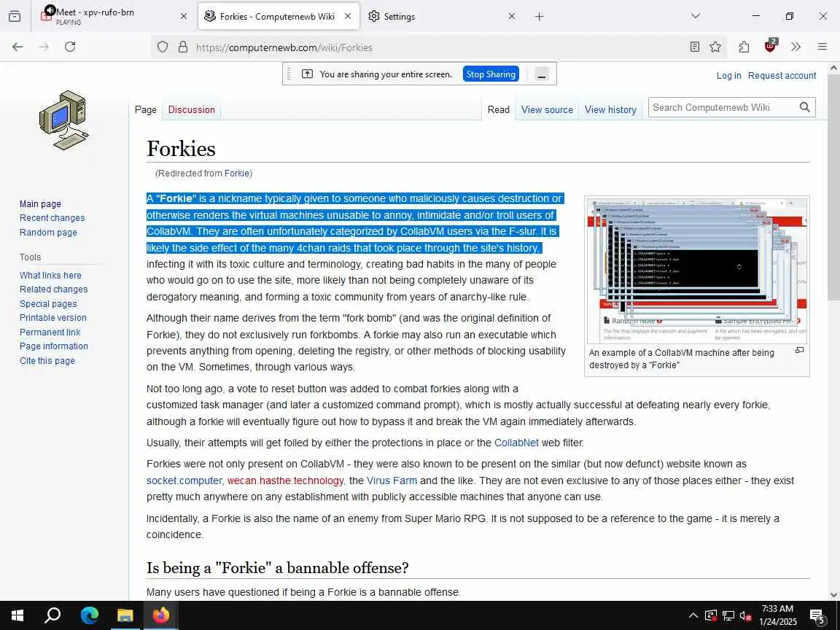Image resolution: width=840 pixels, height=630 pixels.
Task: Click Firefox icon in taskbar
Action: tap(160, 615)
